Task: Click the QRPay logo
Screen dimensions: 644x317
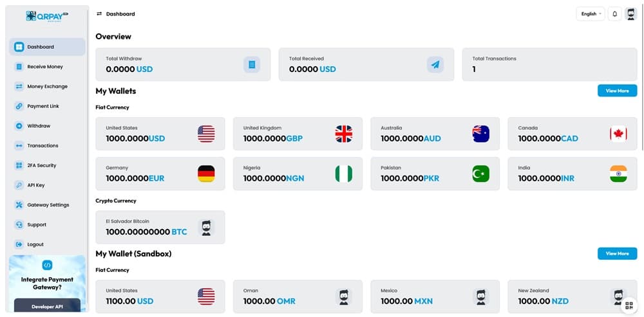Action: [x=48, y=15]
